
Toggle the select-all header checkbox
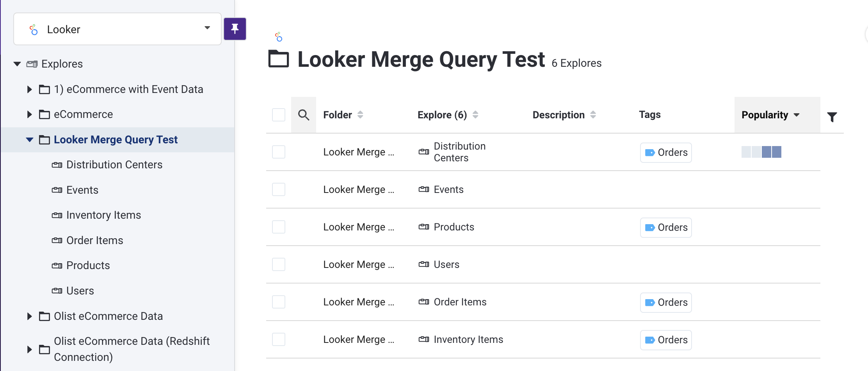pos(279,115)
